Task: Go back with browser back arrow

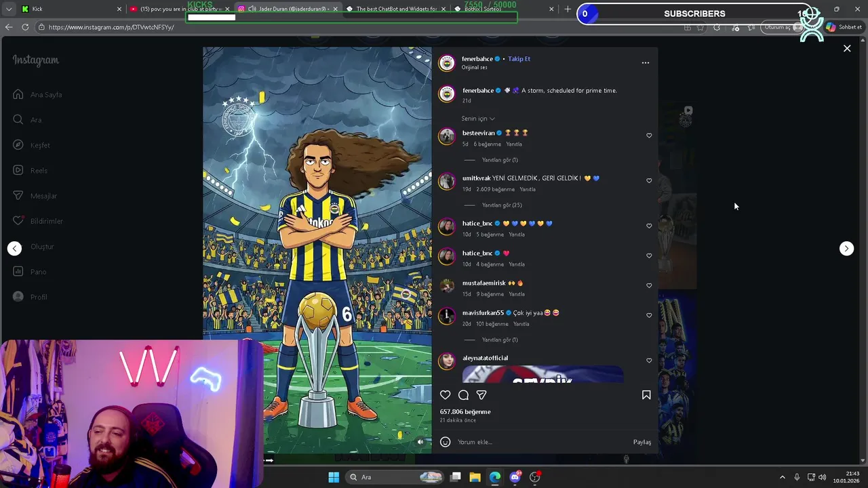Action: (x=9, y=27)
